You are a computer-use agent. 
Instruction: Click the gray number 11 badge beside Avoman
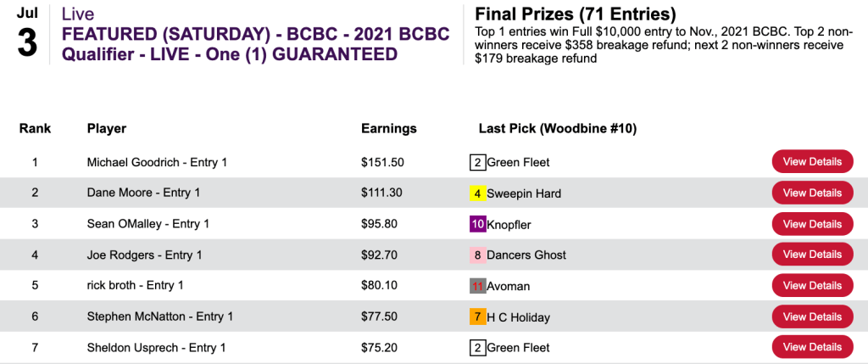[478, 286]
